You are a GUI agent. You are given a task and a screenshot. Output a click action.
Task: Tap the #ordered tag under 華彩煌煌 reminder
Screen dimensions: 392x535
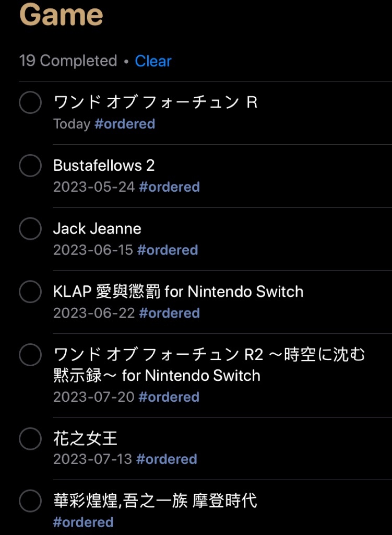[83, 522]
